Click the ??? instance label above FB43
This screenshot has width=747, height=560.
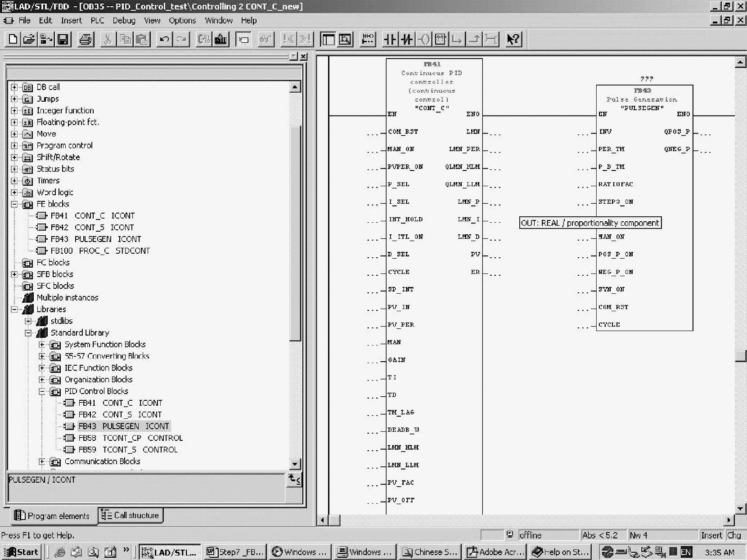click(647, 79)
